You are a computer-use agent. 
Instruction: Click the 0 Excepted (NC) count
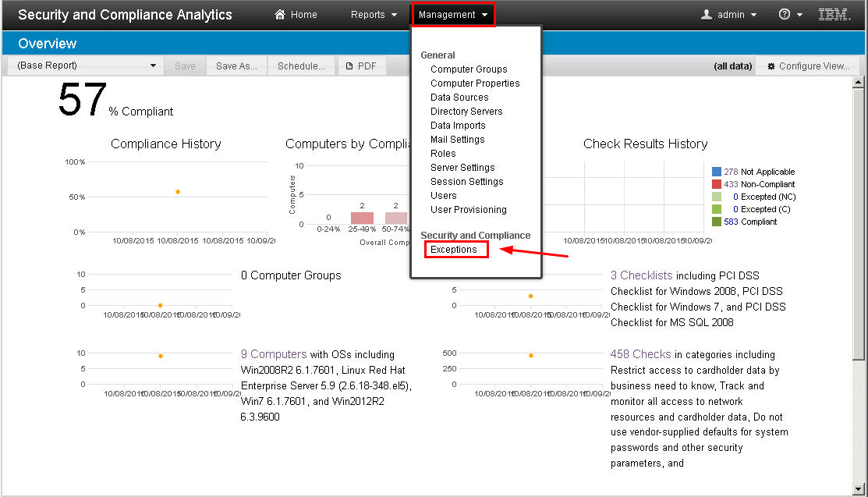(735, 197)
